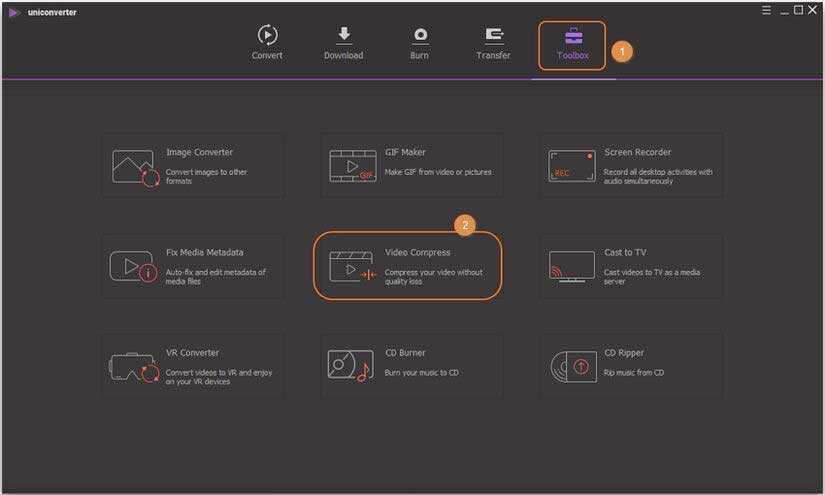Viewport: 825px width, 495px height.
Task: Select the Screen Recorder REC icon
Action: (571, 166)
